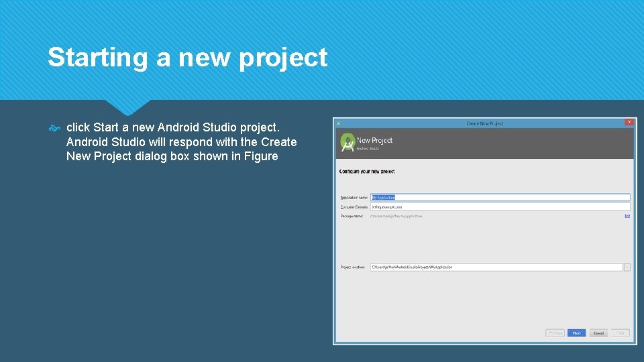This screenshot has width=644, height=362.
Task: Click the Cancel button
Action: coord(598,333)
